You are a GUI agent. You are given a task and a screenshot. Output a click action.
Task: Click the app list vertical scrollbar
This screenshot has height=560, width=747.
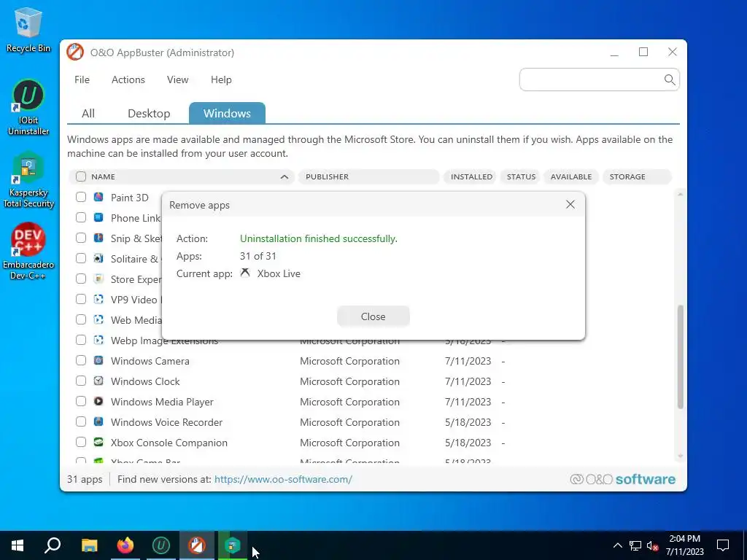(x=681, y=357)
